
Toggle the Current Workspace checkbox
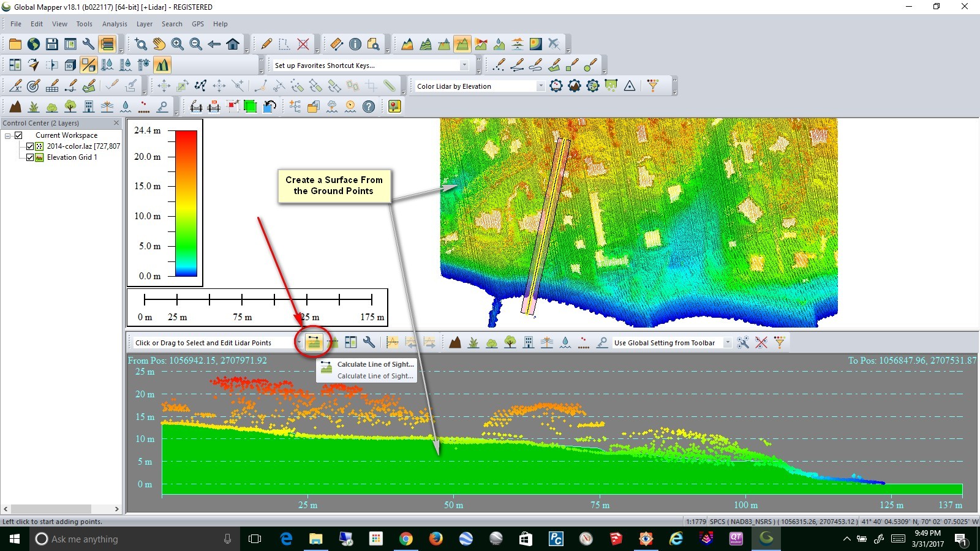[x=18, y=135]
